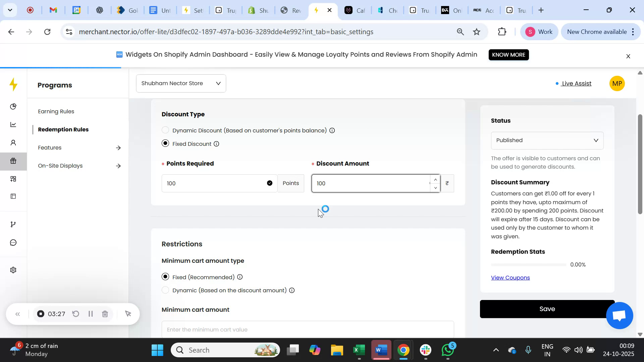Select the line chart insights icon in sidebar
The image size is (644, 362).
(x=13, y=124)
